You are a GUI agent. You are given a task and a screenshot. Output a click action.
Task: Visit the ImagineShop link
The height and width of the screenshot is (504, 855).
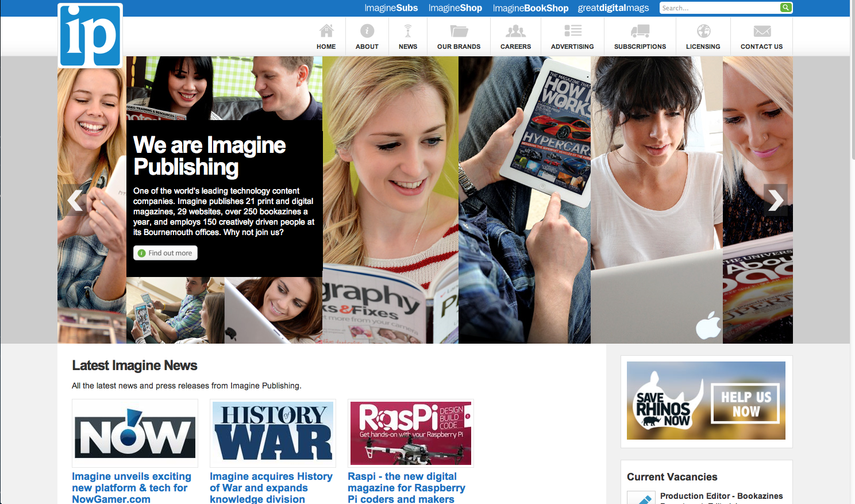455,8
